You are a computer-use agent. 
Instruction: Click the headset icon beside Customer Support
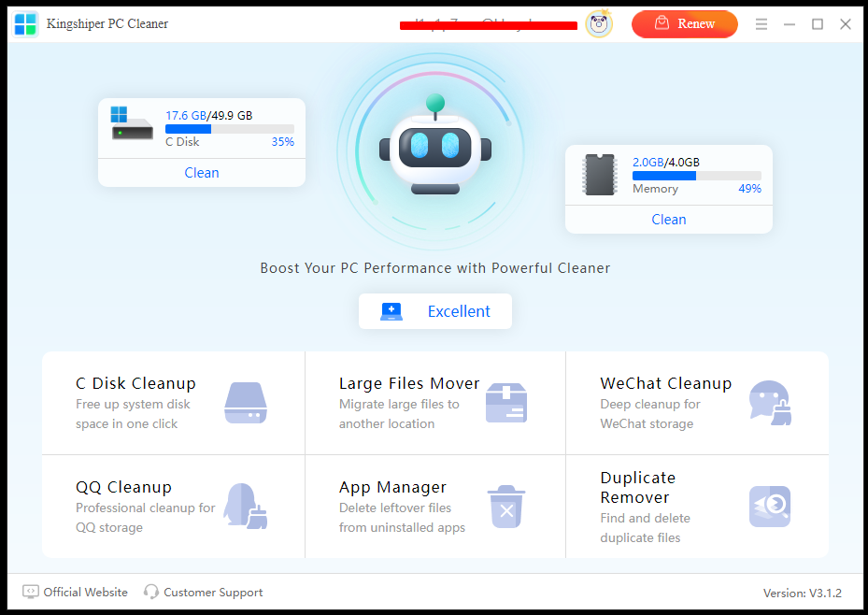click(150, 592)
